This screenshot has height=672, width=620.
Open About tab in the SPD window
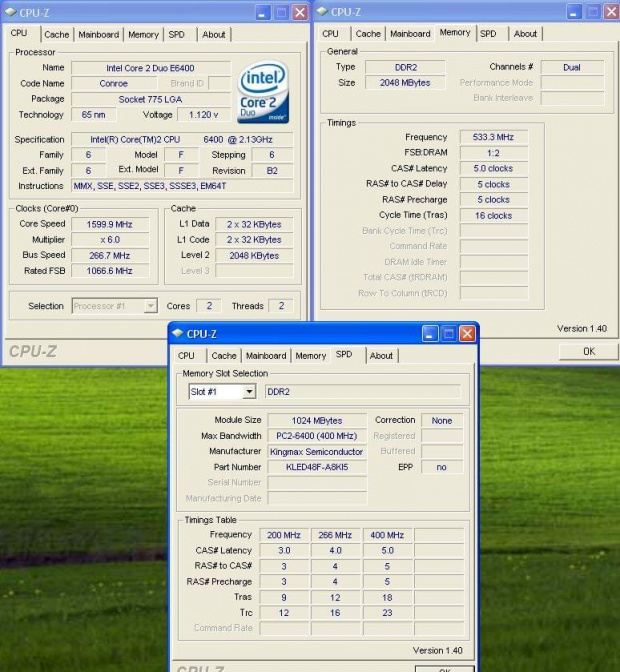(381, 355)
